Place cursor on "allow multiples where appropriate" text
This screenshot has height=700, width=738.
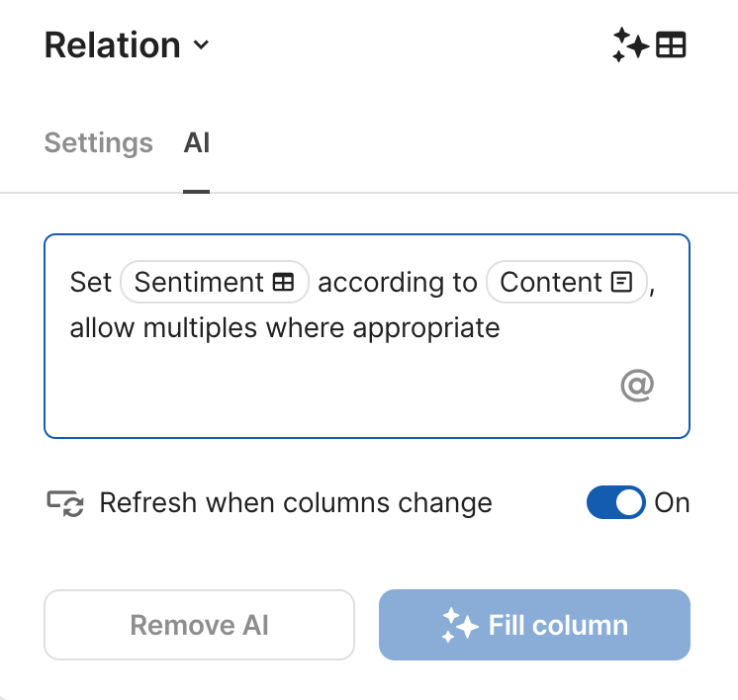(x=285, y=327)
